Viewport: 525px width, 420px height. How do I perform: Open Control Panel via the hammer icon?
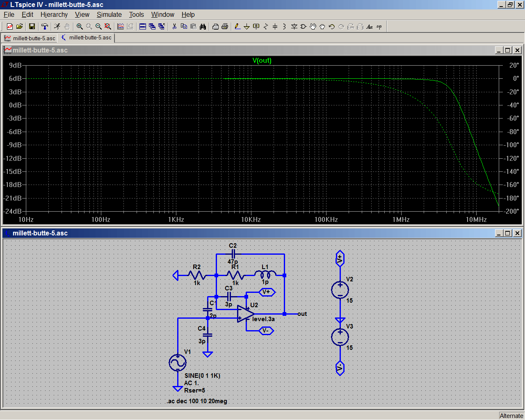(45, 27)
